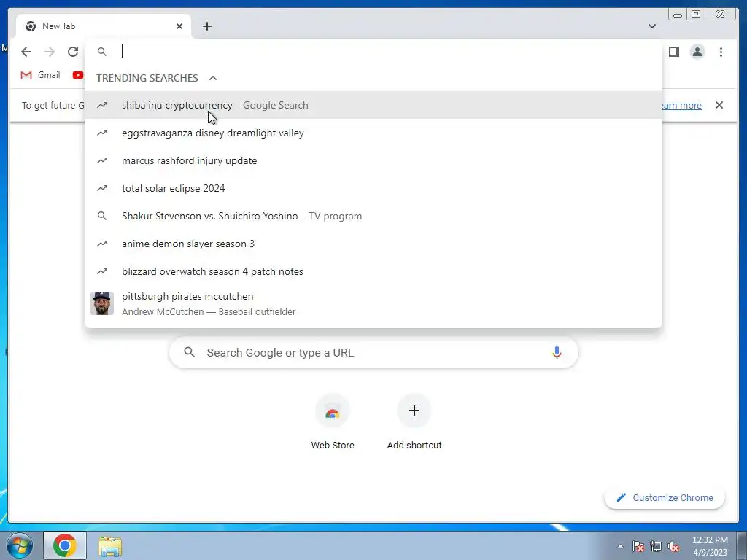Collapse the Trending Searches section
The height and width of the screenshot is (560, 747).
[x=213, y=78]
